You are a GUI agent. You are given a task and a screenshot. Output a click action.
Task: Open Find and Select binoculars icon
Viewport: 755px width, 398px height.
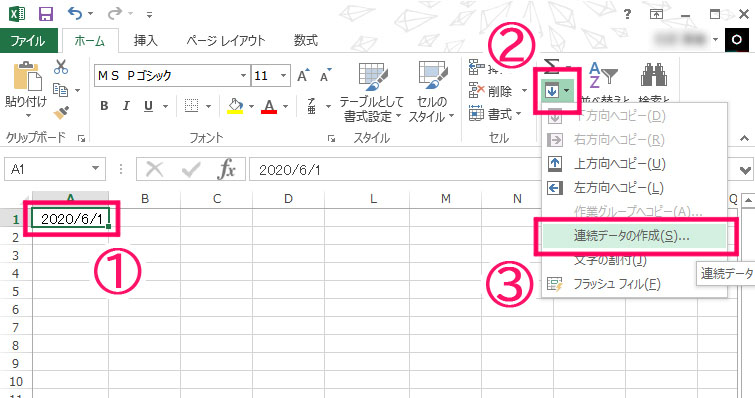click(x=653, y=75)
